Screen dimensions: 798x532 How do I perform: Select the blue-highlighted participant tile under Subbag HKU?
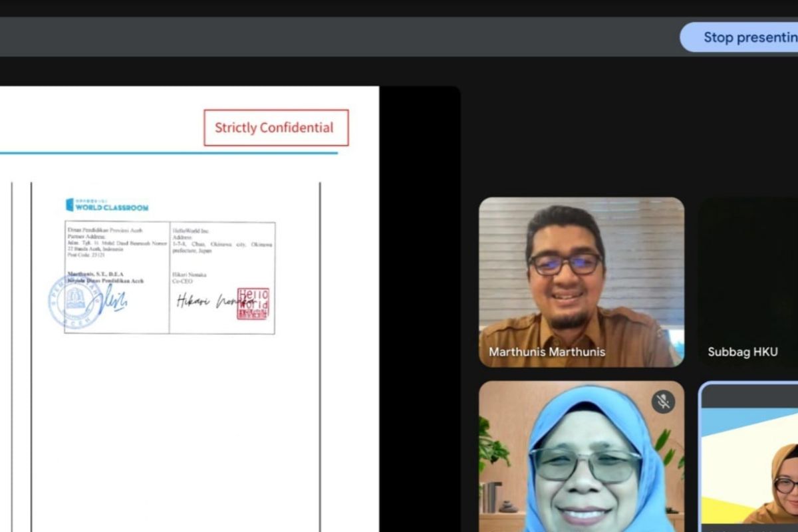pos(749,459)
